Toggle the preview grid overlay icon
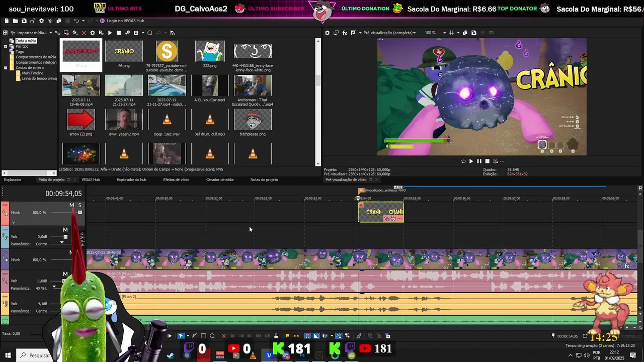 click(x=451, y=33)
